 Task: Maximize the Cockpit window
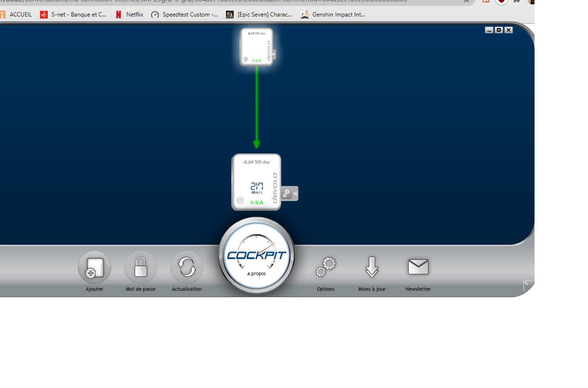pyautogui.click(x=499, y=30)
